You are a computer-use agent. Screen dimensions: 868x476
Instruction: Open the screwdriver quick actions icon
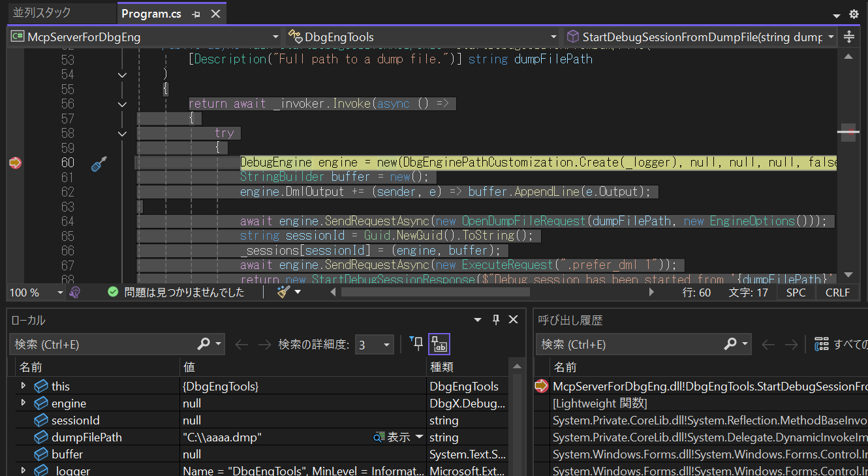tap(99, 164)
